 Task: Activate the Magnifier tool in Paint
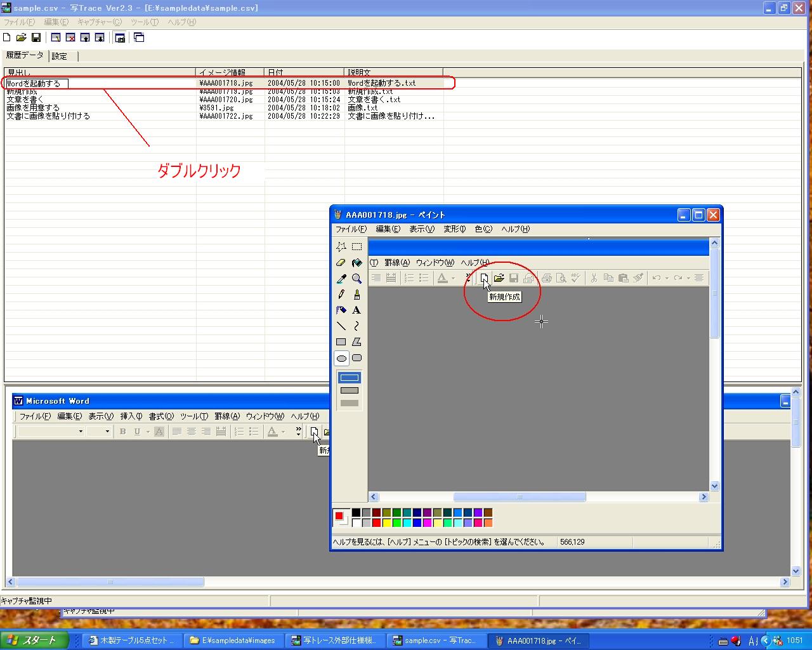coord(357,278)
